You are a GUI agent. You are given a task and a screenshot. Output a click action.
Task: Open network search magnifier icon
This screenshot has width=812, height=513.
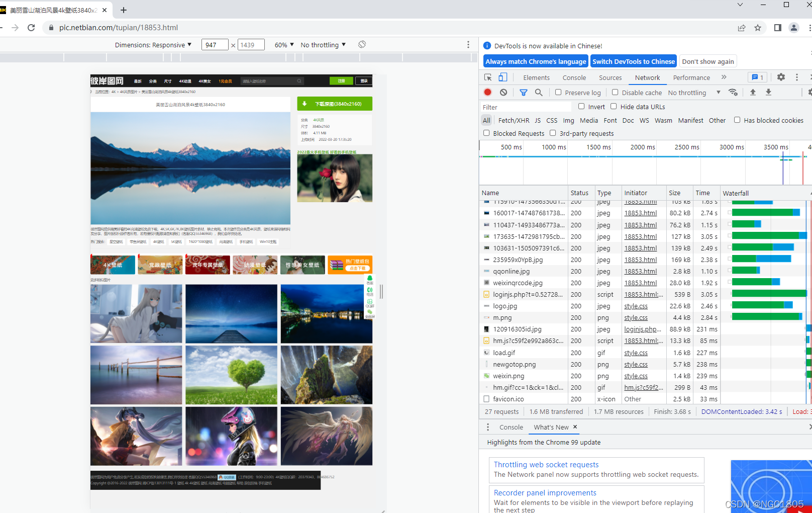point(539,93)
